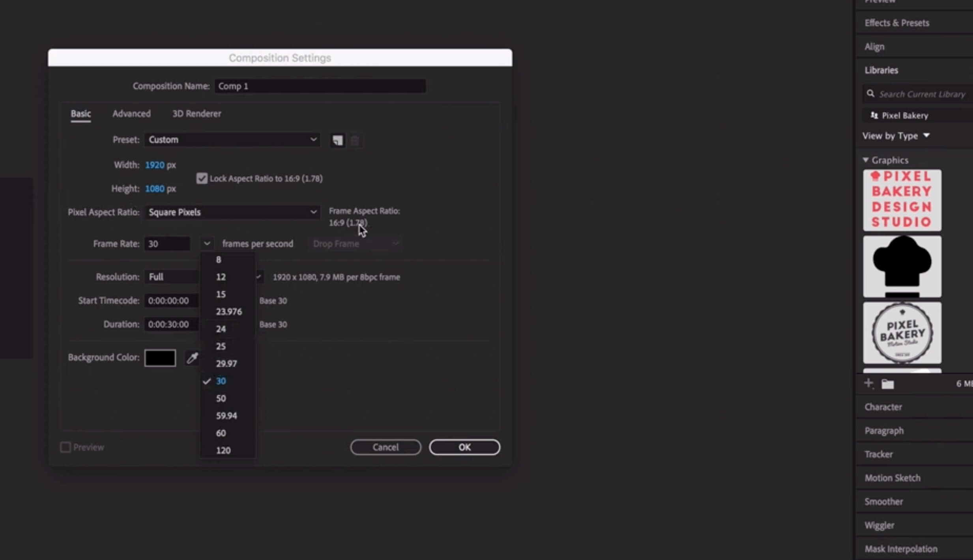Open the Resolution Full dropdown
Image resolution: width=973 pixels, height=560 pixels.
(x=204, y=277)
